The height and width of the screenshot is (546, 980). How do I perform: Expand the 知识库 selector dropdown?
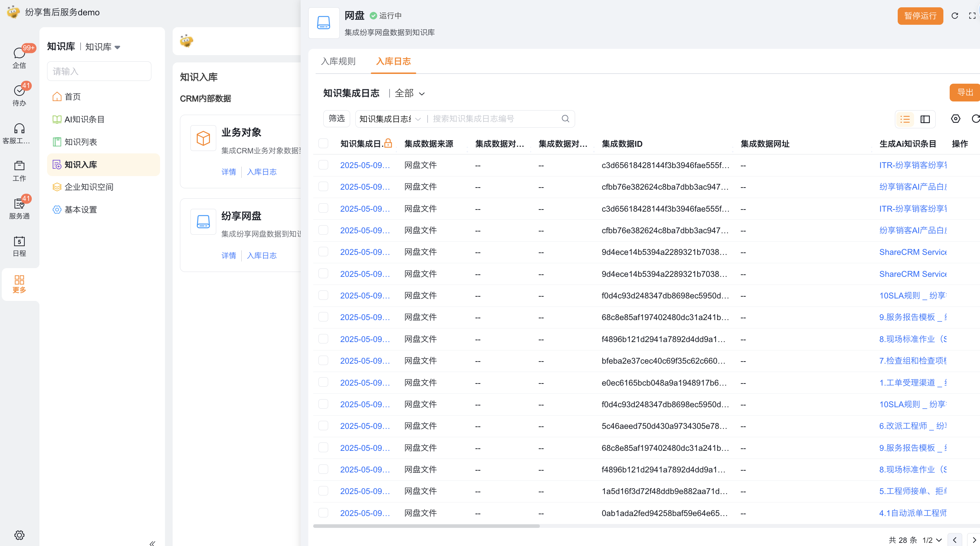(x=103, y=47)
